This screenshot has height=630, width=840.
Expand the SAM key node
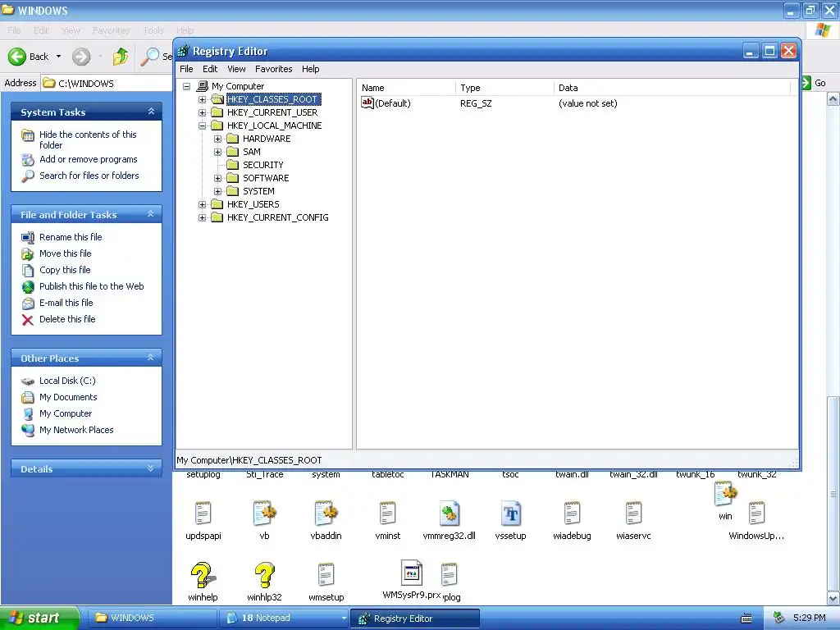217,152
